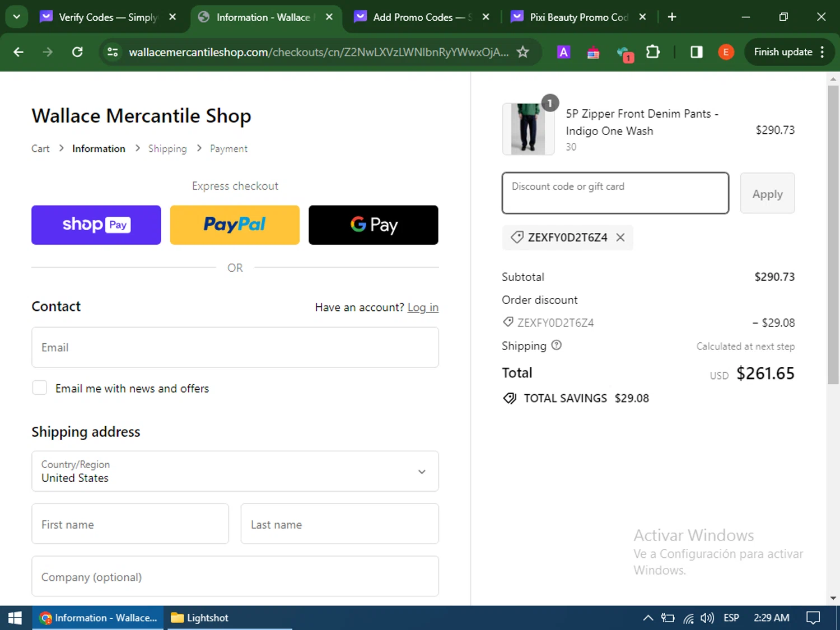
Task: Click the Subtotal value $290.73
Action: (x=774, y=277)
